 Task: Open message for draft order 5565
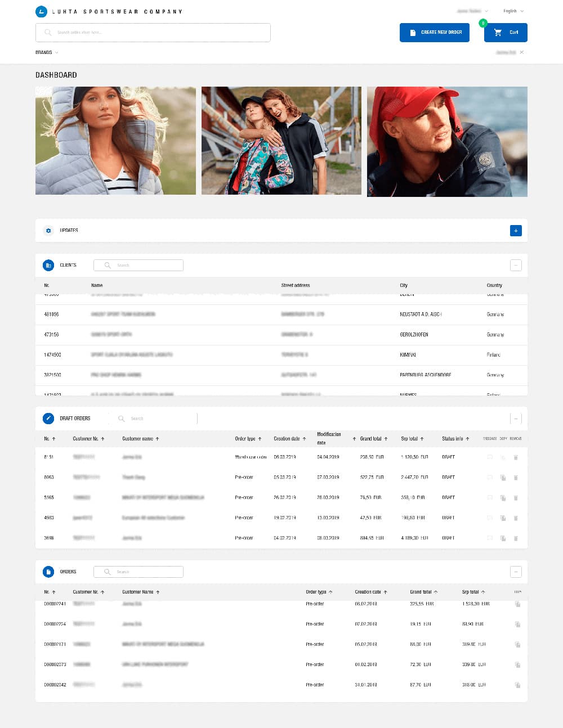click(x=490, y=497)
